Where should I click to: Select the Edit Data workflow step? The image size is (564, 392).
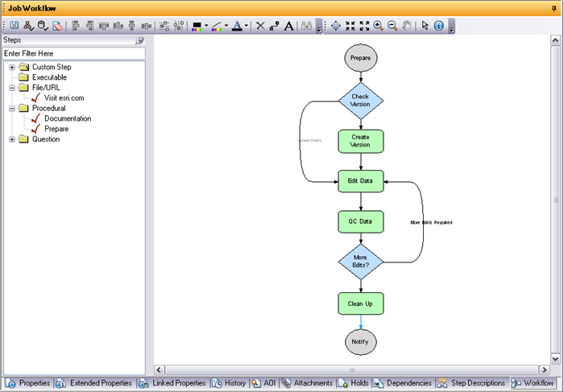(x=360, y=181)
